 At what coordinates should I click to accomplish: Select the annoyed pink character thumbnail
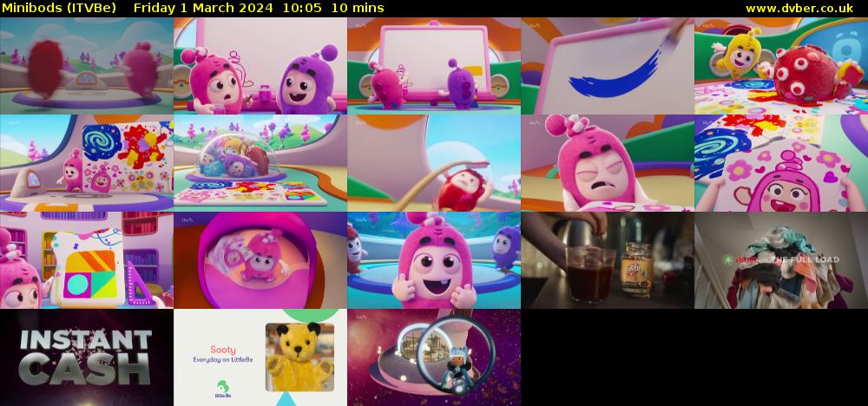(608, 162)
